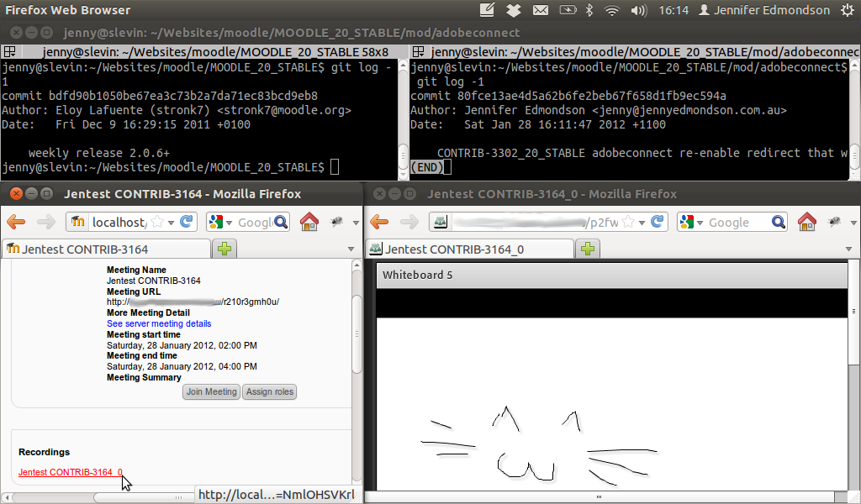Open note-taking indicator in top panel
This screenshot has height=504, width=861.
tap(487, 9)
